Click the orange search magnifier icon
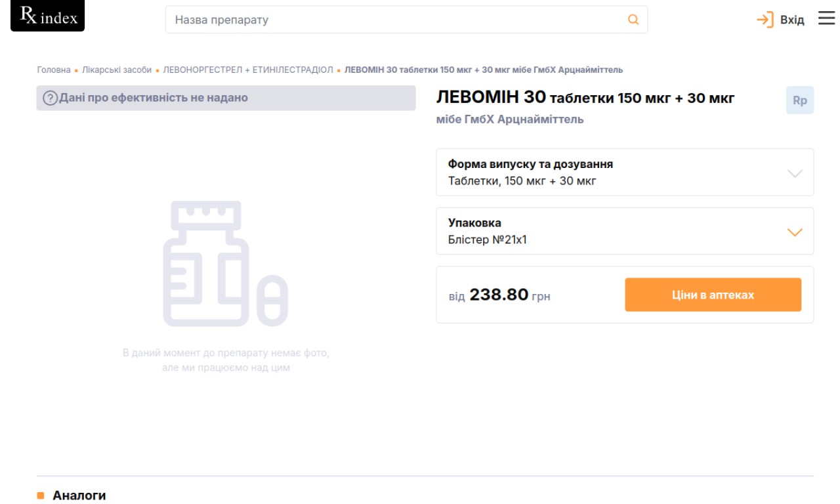The width and height of the screenshot is (840, 504). [x=633, y=20]
